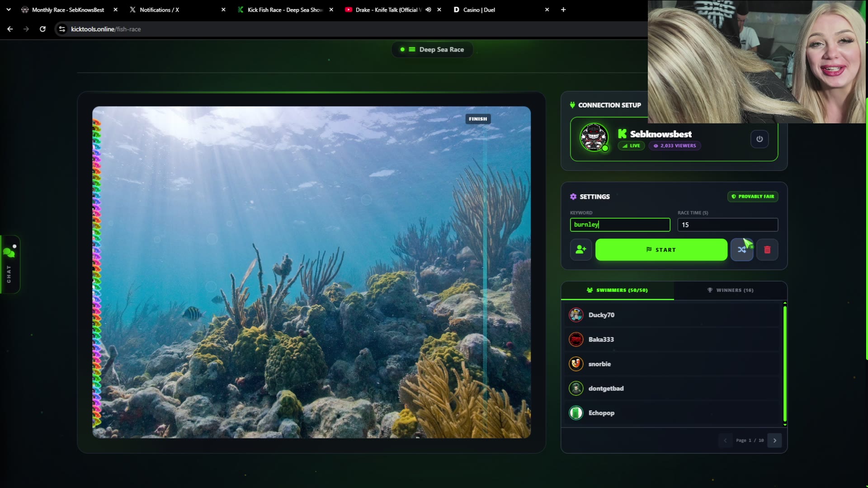The height and width of the screenshot is (488, 868).
Task: Go to the previous swimmers page
Action: (x=725, y=440)
